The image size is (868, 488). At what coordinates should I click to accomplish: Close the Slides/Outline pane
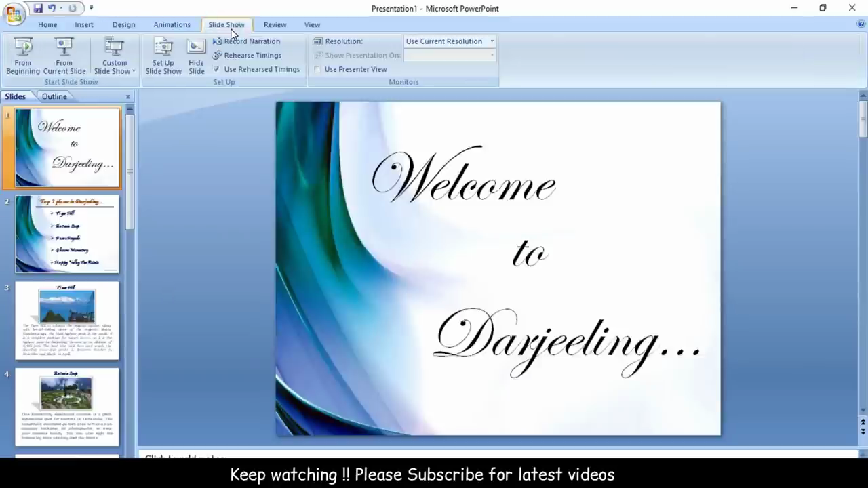(128, 97)
